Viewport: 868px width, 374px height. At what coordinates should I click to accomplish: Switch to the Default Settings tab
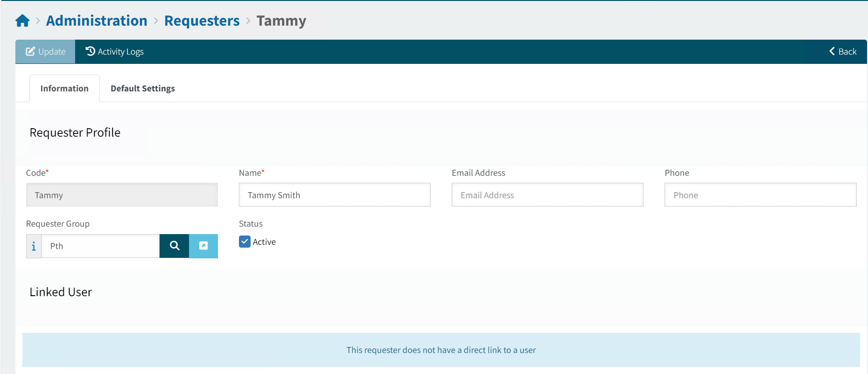click(x=142, y=89)
